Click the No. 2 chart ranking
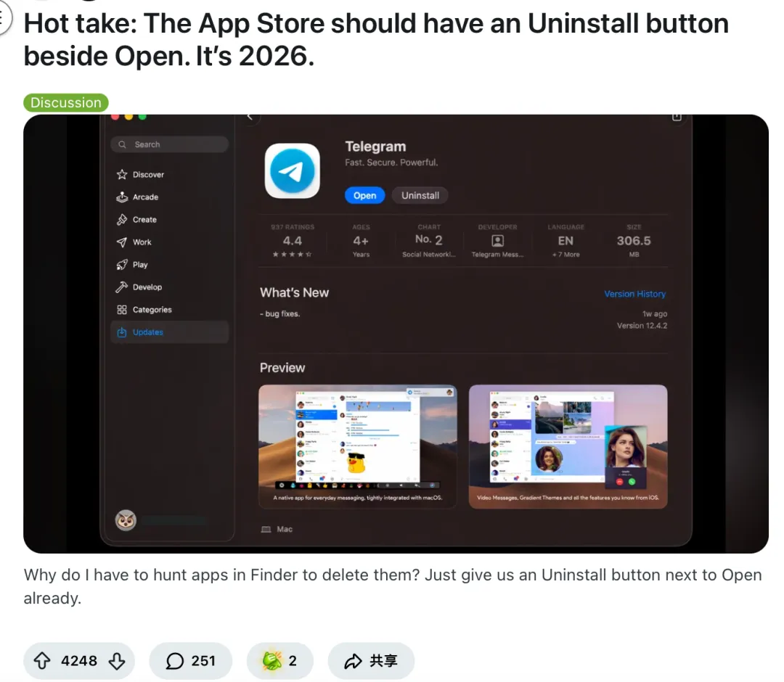Image resolution: width=784 pixels, height=682 pixels. (x=429, y=241)
